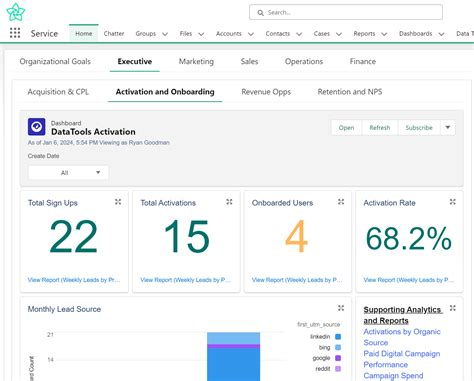
Task: Open the Retention and NPS sub-tab
Action: coord(350,92)
